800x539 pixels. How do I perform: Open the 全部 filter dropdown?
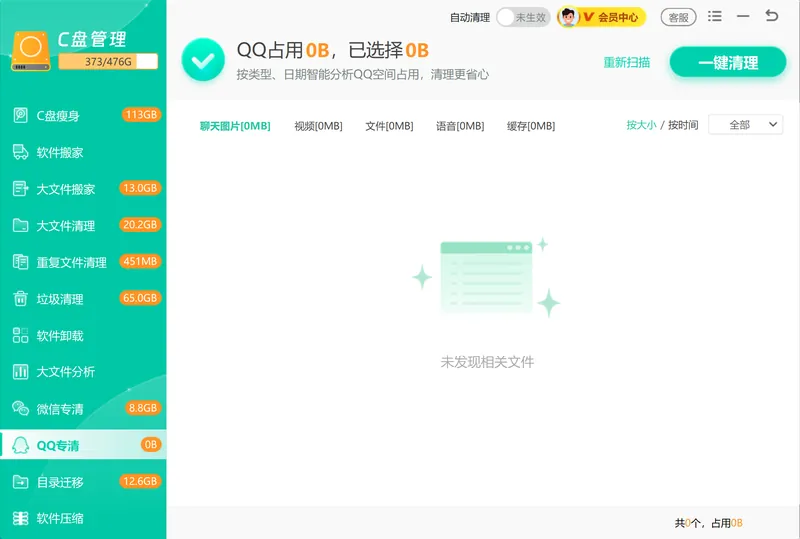tap(745, 125)
